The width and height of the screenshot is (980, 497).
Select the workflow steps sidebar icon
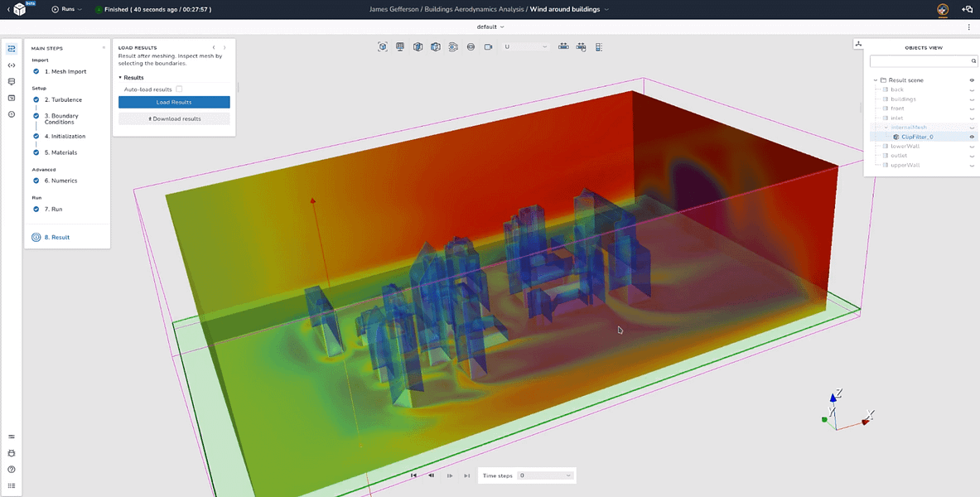(x=12, y=49)
